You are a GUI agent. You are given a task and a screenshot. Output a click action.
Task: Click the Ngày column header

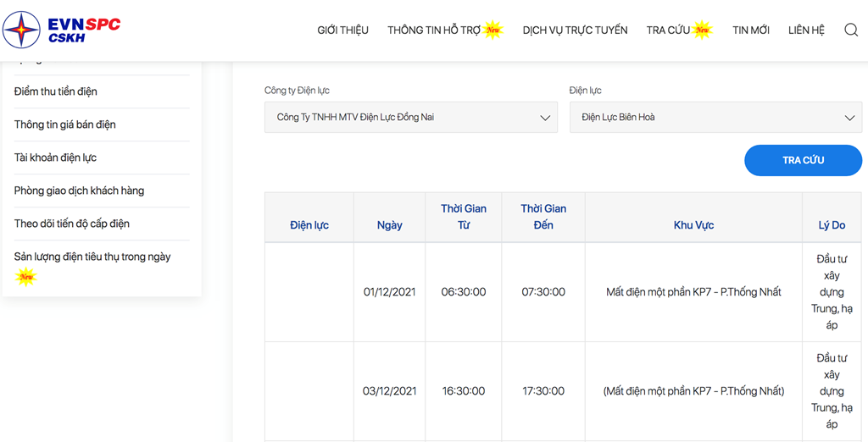point(390,225)
